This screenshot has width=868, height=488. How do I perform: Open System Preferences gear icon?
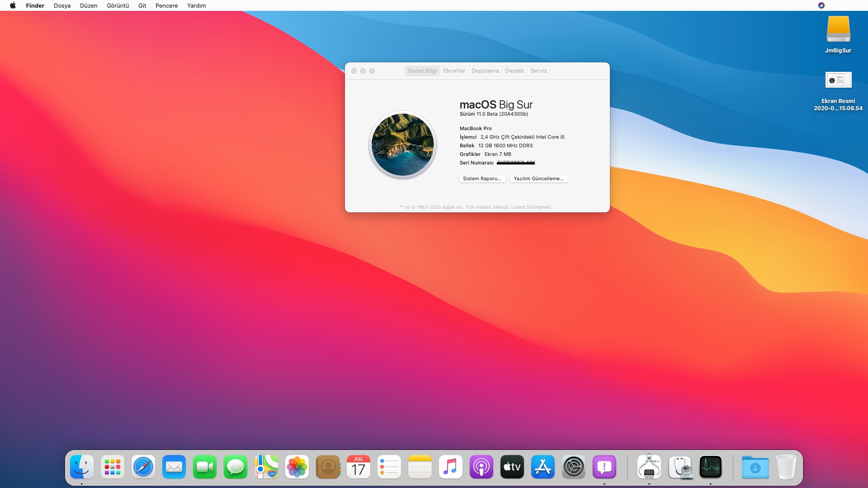(x=573, y=467)
